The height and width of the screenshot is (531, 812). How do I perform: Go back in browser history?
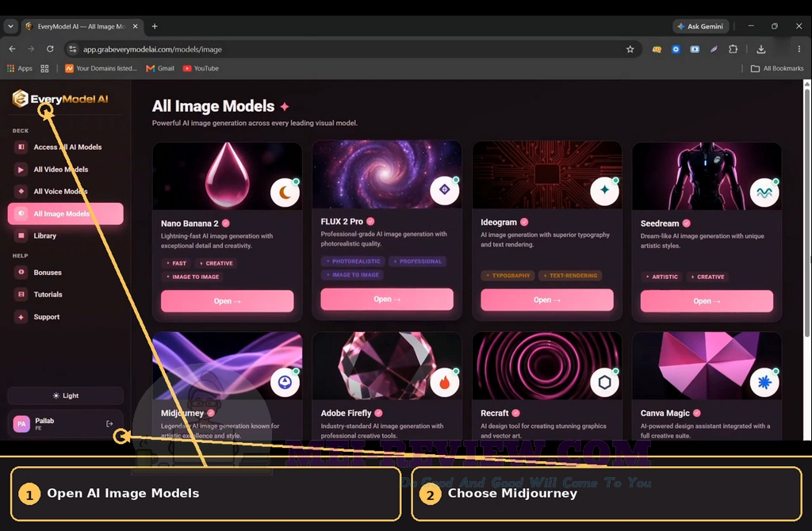click(x=13, y=49)
